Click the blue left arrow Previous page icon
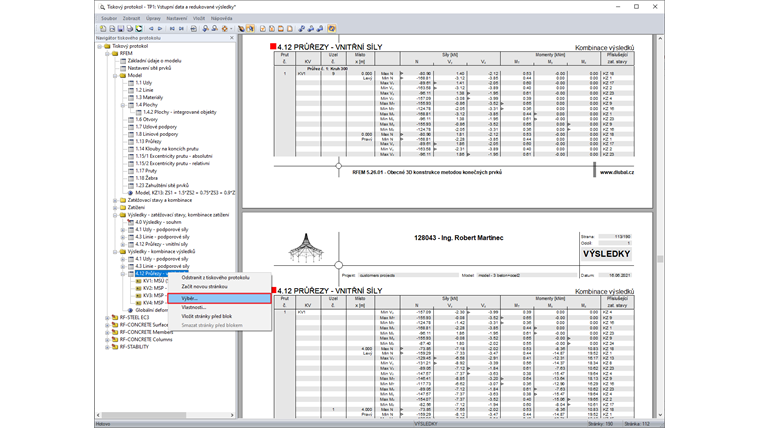The height and width of the screenshot is (428, 760). click(151, 29)
